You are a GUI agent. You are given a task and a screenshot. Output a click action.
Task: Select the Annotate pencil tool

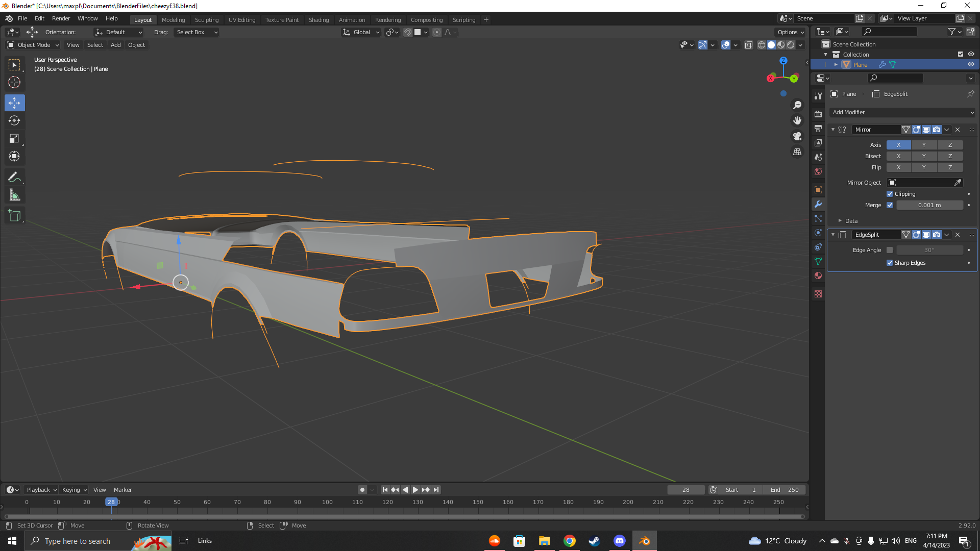14,177
